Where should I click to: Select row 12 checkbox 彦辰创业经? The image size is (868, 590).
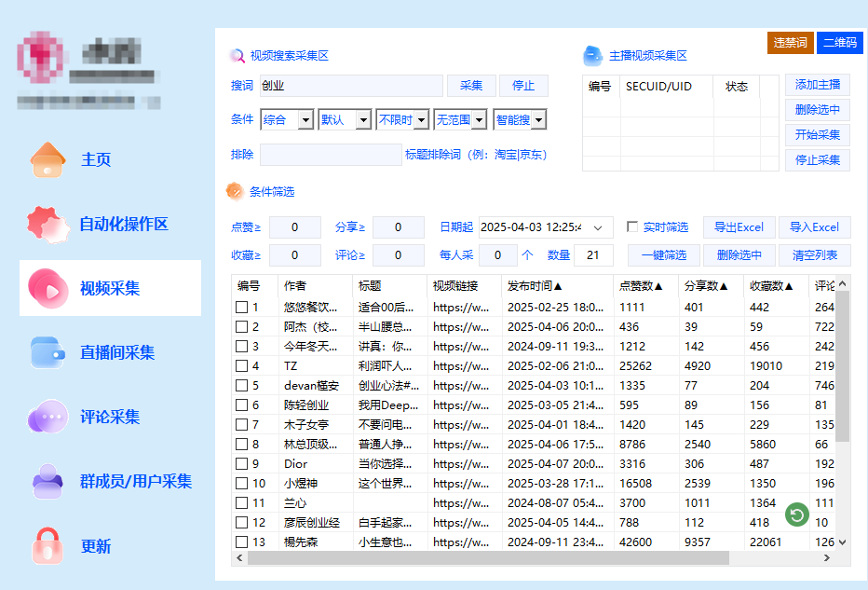point(241,522)
